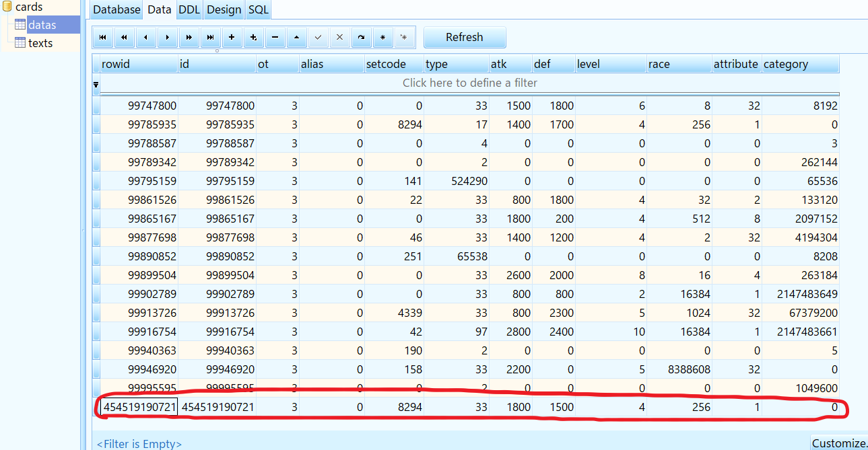Click the curved-arrow refresh record button
The image size is (868, 450).
point(362,38)
